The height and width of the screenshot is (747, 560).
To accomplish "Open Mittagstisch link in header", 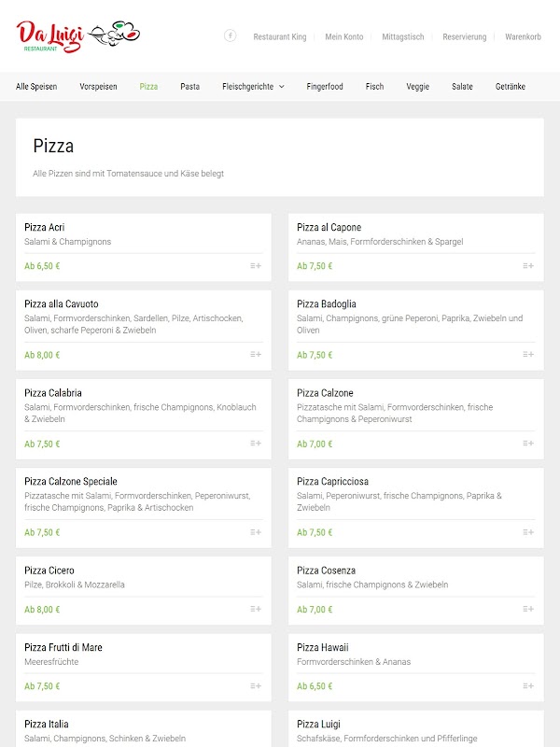I will (402, 37).
